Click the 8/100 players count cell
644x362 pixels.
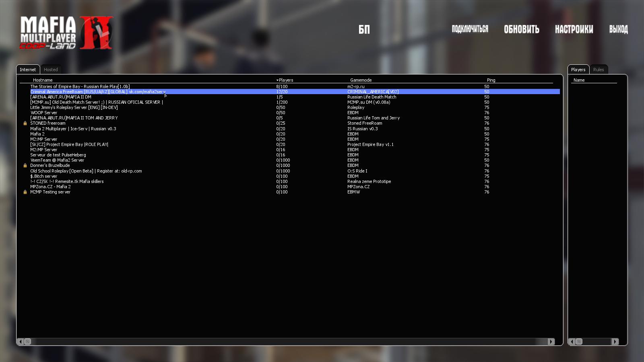[282, 86]
